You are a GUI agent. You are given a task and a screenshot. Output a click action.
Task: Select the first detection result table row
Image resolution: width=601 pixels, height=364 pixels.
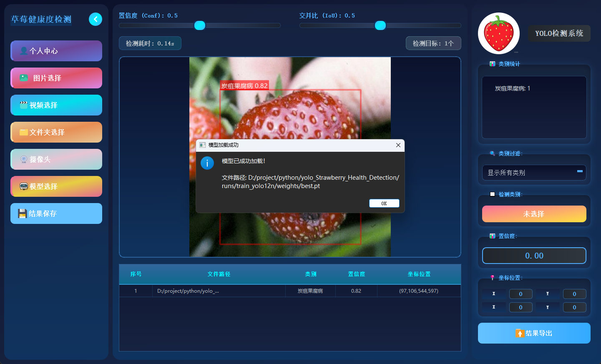pos(290,291)
